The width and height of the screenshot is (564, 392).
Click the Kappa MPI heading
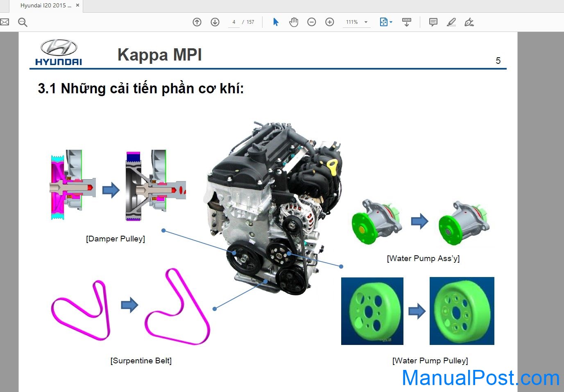click(160, 54)
